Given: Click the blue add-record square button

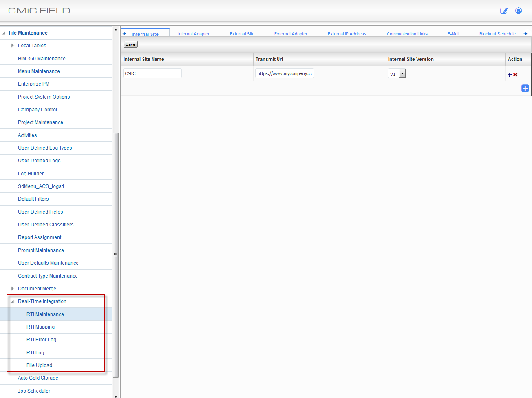Looking at the screenshot, I should click(x=525, y=88).
